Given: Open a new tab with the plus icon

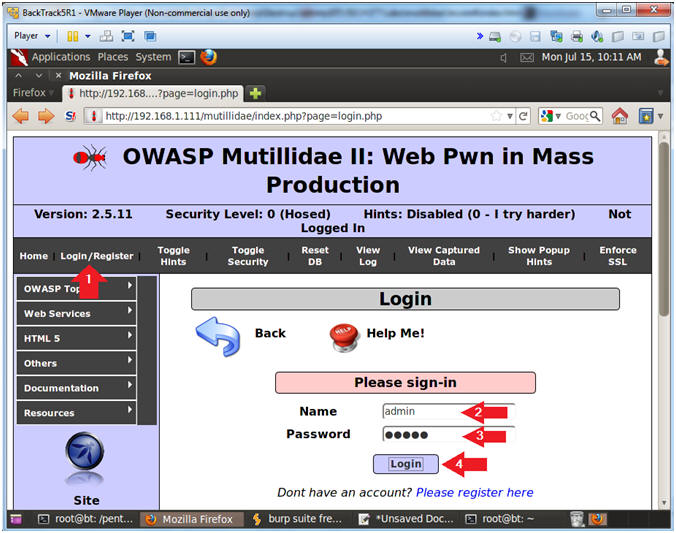Looking at the screenshot, I should pos(255,93).
